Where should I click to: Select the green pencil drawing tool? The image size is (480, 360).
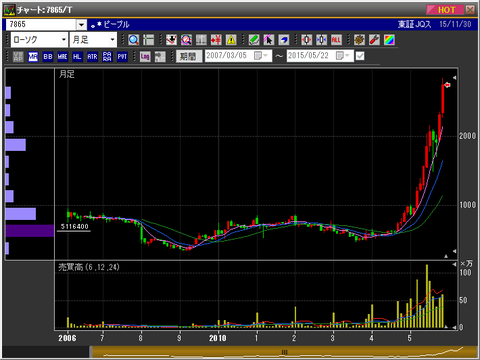(x=254, y=40)
